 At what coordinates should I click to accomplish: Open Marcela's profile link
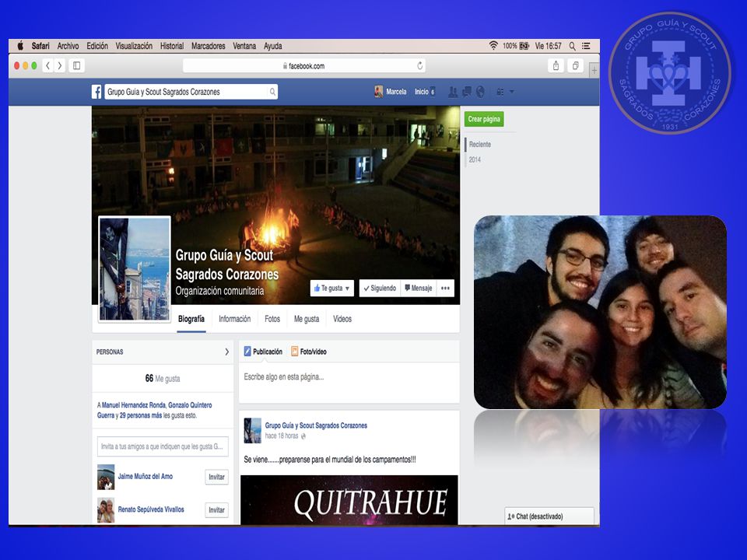point(396,92)
